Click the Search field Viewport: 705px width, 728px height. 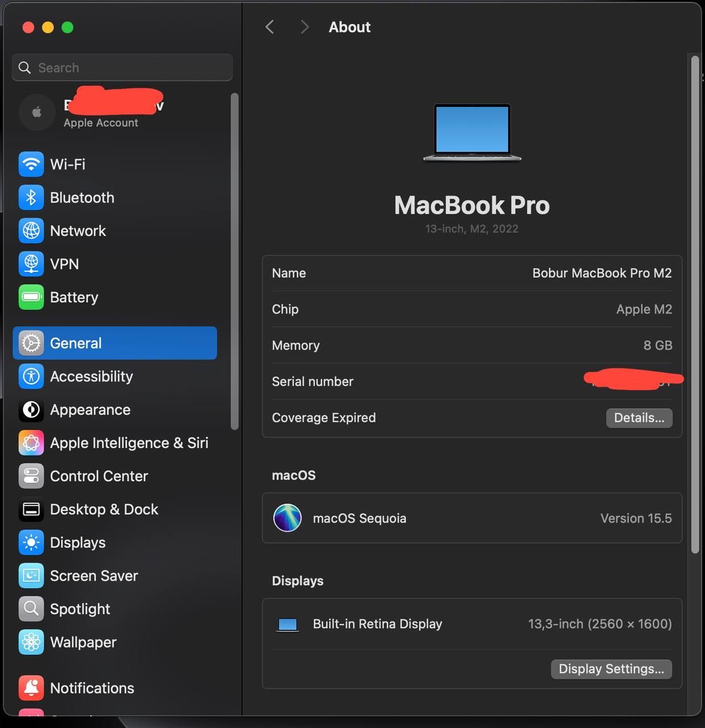click(x=122, y=68)
